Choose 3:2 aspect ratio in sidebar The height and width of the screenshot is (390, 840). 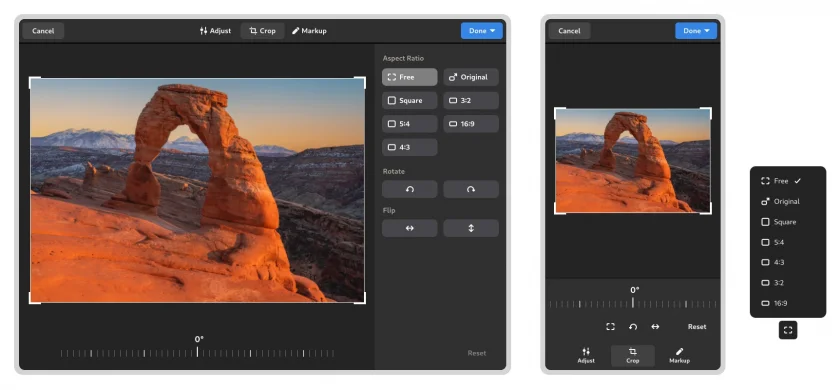pos(471,101)
